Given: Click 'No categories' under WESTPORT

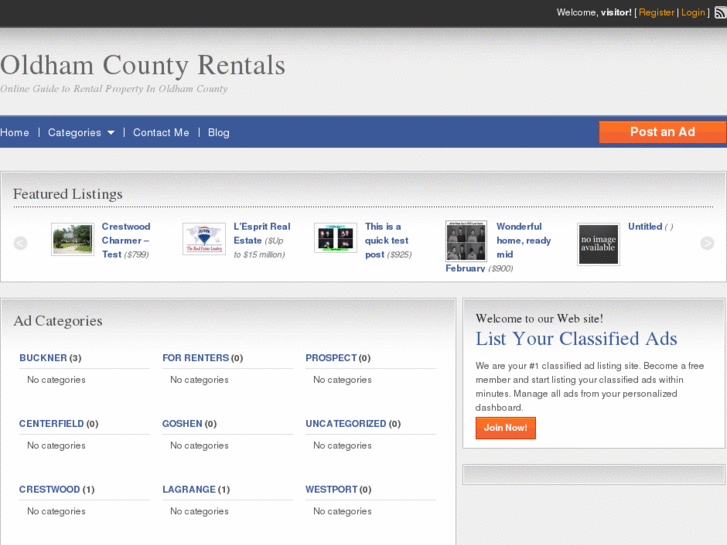Looking at the screenshot, I should tap(342, 512).
